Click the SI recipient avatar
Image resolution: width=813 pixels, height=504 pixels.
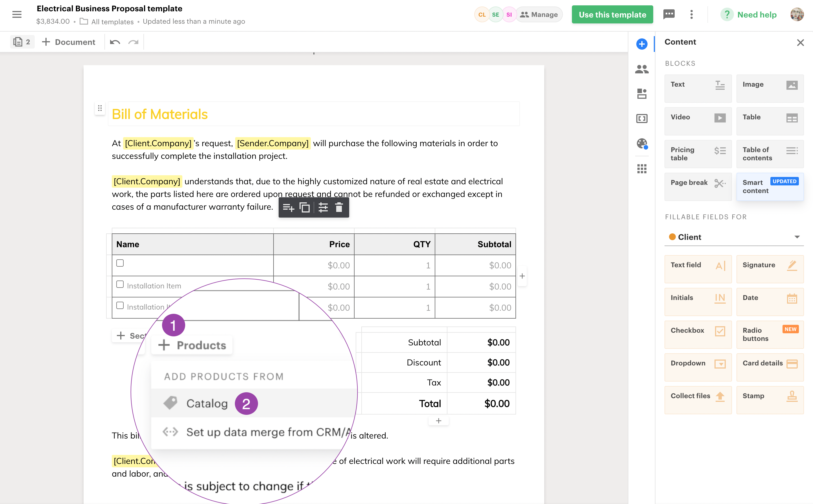click(509, 14)
